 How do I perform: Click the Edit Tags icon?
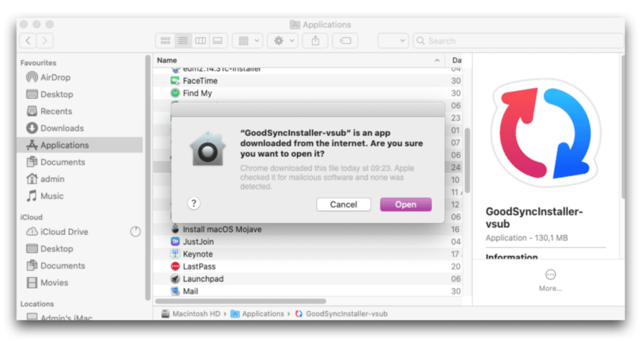coord(346,41)
